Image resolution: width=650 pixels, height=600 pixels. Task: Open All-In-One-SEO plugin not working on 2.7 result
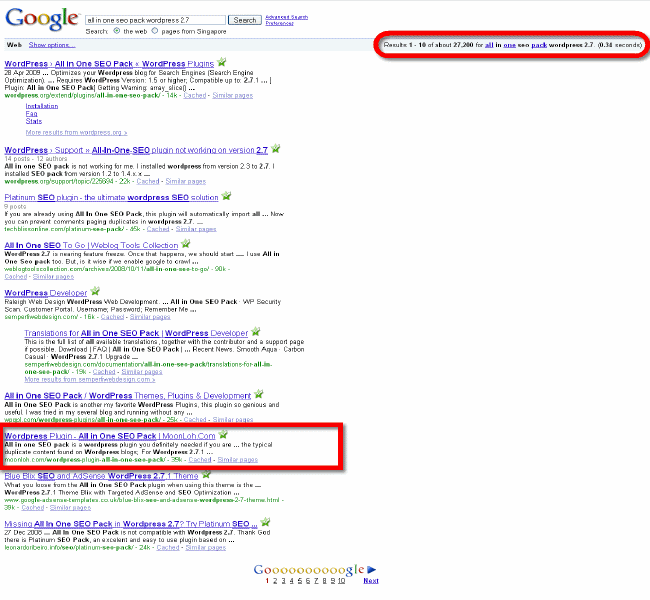click(136, 150)
